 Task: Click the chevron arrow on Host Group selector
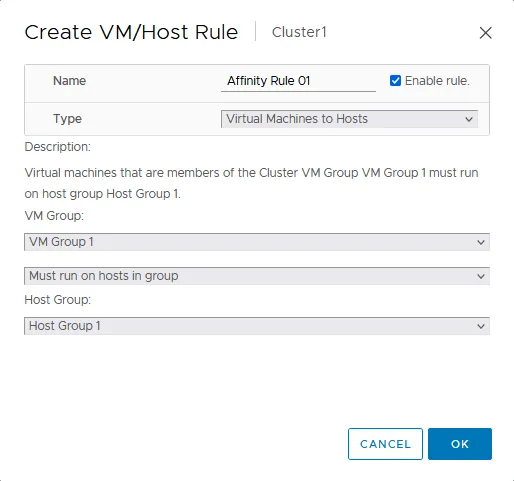pos(481,326)
